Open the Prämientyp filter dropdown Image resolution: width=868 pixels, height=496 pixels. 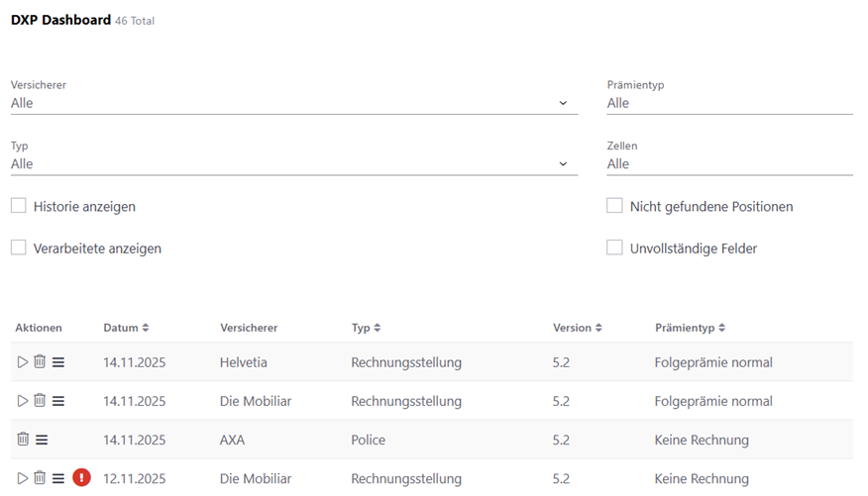pyautogui.click(x=728, y=103)
